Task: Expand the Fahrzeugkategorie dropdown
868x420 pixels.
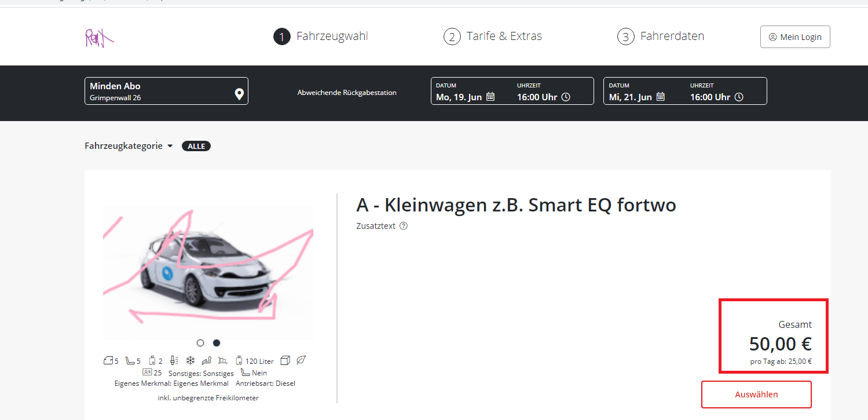Action: coord(129,146)
